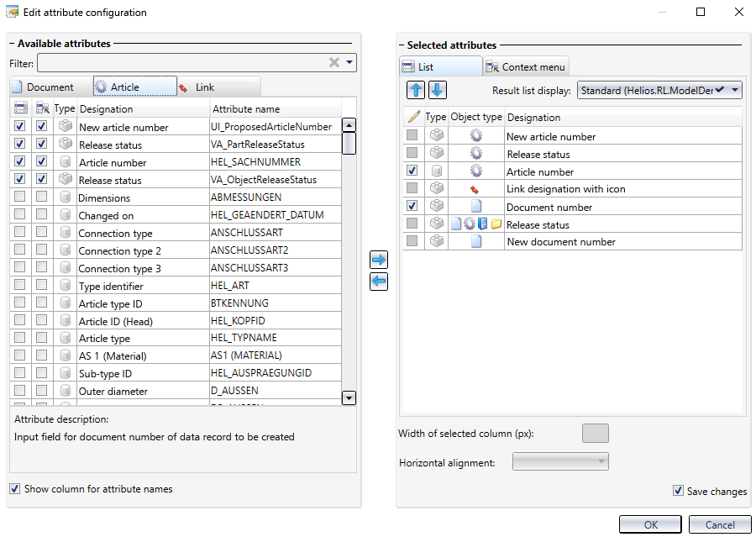Viewport: 756px width, 537px height.
Task: Check the list checkbox for Dimensions
Action: pos(20,197)
